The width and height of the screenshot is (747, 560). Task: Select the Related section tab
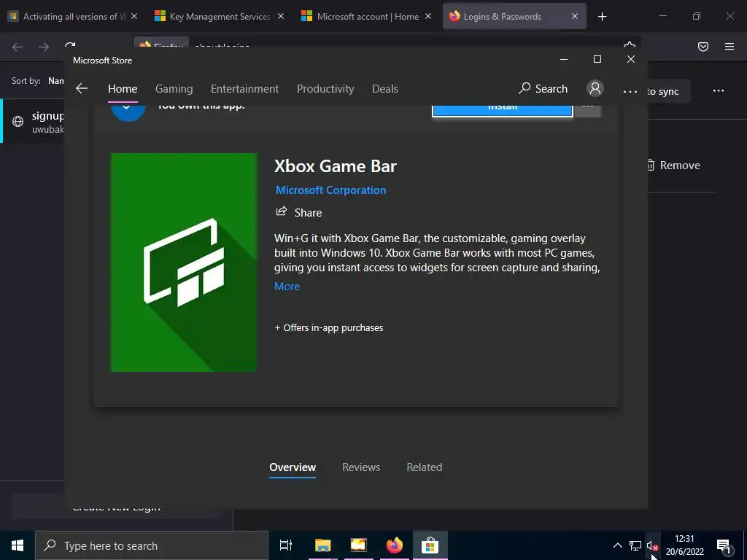(x=424, y=467)
